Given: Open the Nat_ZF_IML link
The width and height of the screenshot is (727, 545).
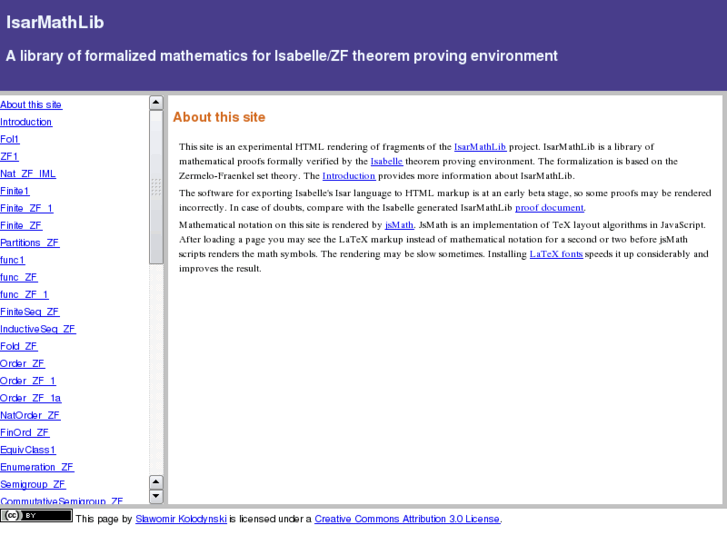Looking at the screenshot, I should pyautogui.click(x=28, y=174).
